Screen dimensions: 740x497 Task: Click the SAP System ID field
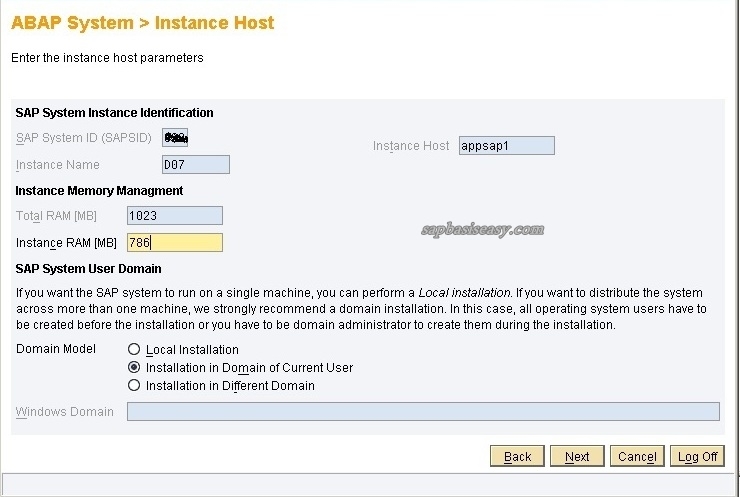(175, 138)
